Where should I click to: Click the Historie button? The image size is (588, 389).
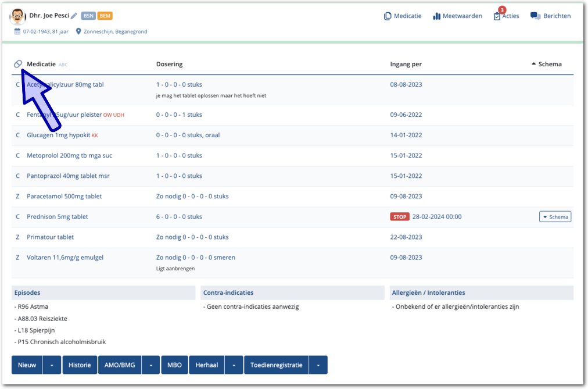tap(80, 365)
